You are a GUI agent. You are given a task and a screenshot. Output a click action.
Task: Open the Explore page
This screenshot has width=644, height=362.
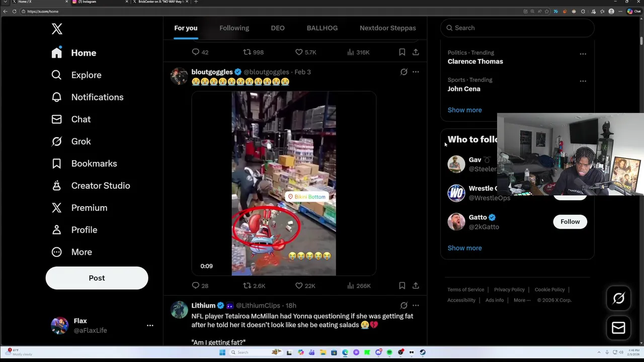pyautogui.click(x=76, y=75)
